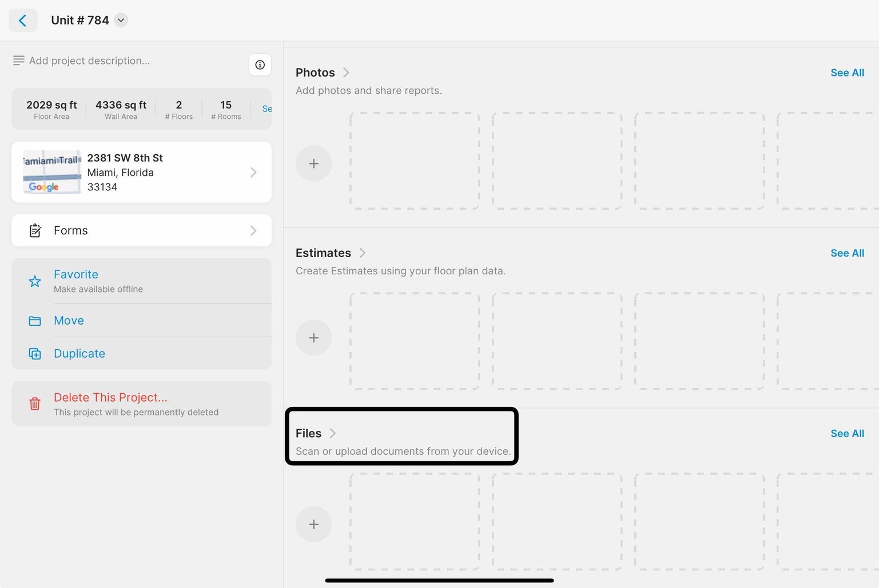Click the Move folder icon
Image resolution: width=879 pixels, height=588 pixels.
35,321
